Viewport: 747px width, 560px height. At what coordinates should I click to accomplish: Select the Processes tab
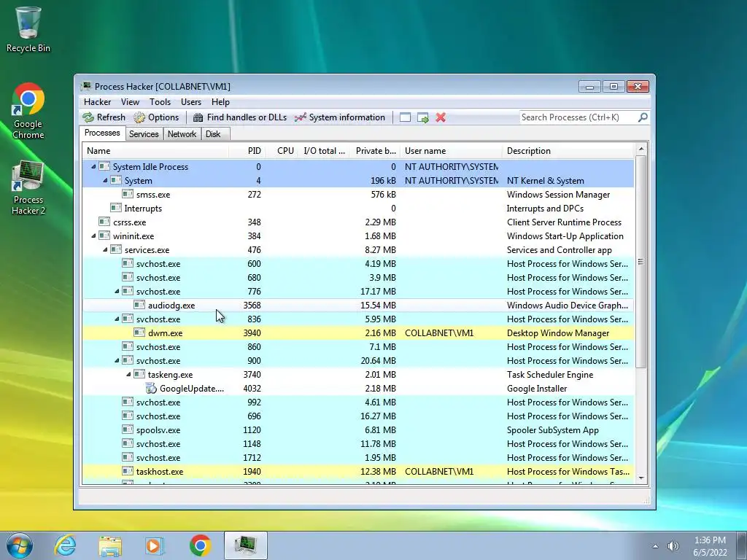[102, 133]
